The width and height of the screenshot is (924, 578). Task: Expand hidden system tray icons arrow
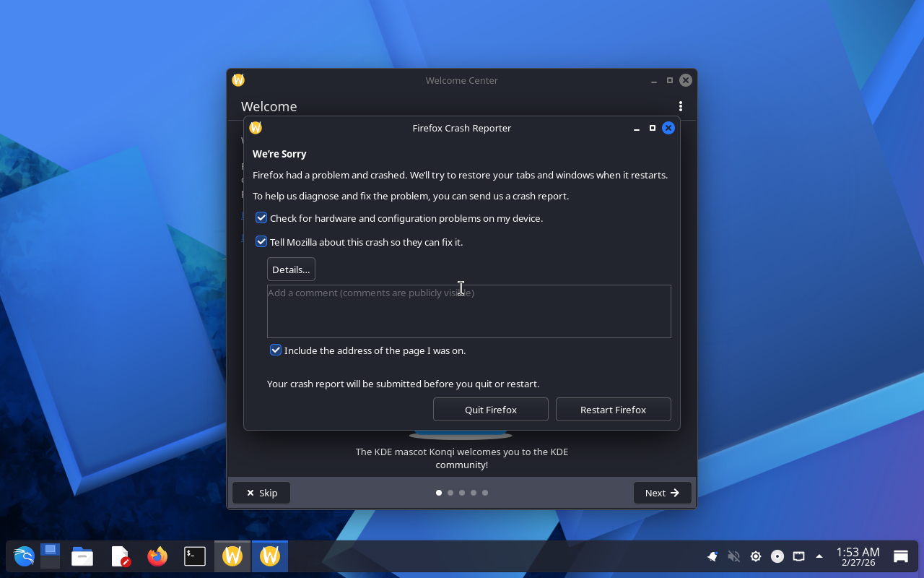pos(819,556)
